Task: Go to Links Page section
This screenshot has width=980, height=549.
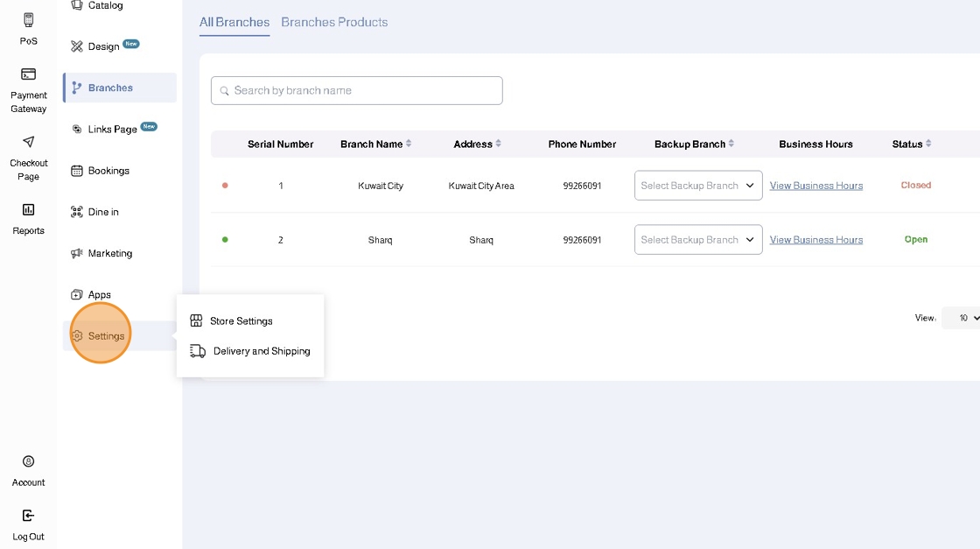Action: coord(112,130)
